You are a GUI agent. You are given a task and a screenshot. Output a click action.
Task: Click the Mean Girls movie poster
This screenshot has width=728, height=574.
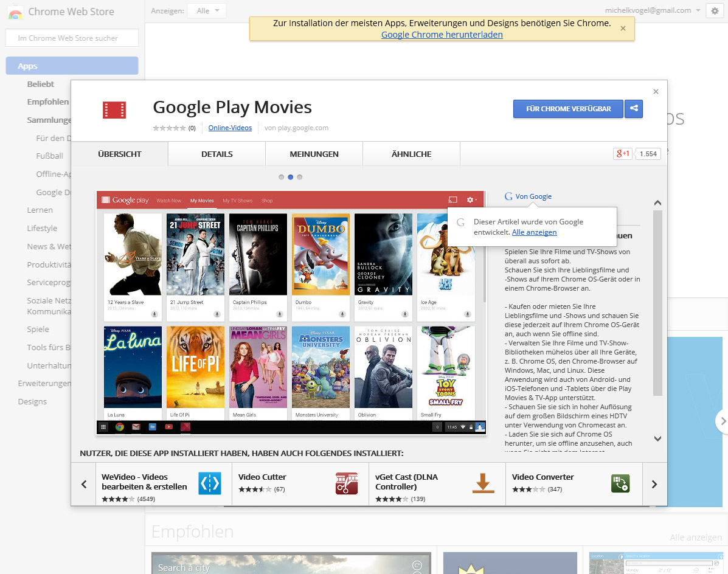pos(258,367)
